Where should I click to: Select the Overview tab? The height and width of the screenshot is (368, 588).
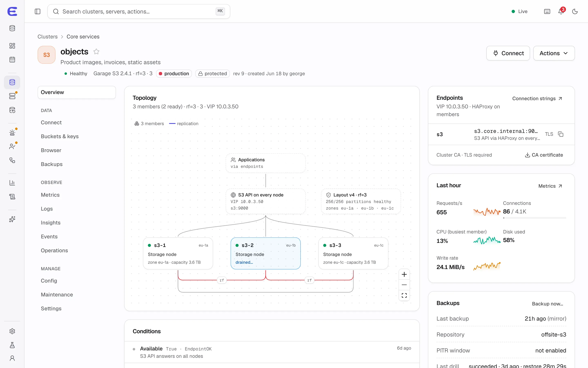[77, 92]
